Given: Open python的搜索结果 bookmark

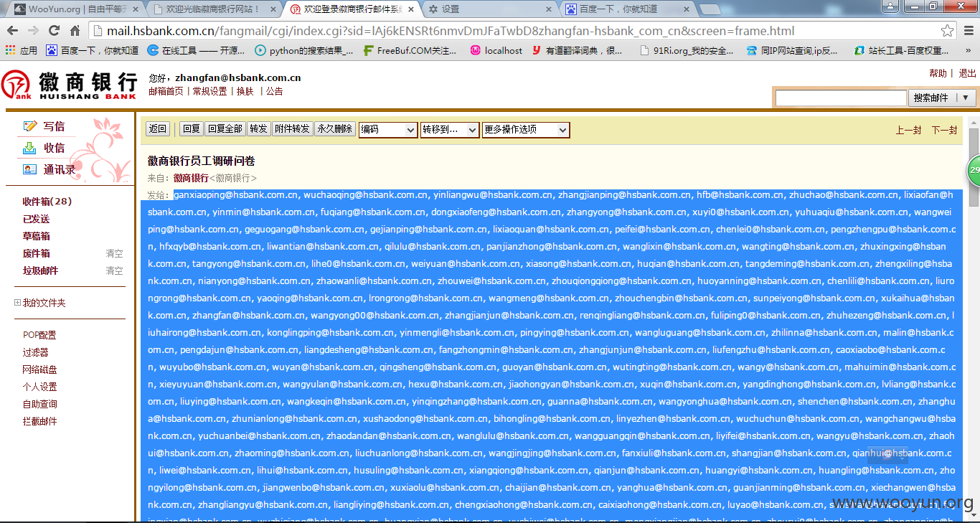Looking at the screenshot, I should [x=305, y=51].
